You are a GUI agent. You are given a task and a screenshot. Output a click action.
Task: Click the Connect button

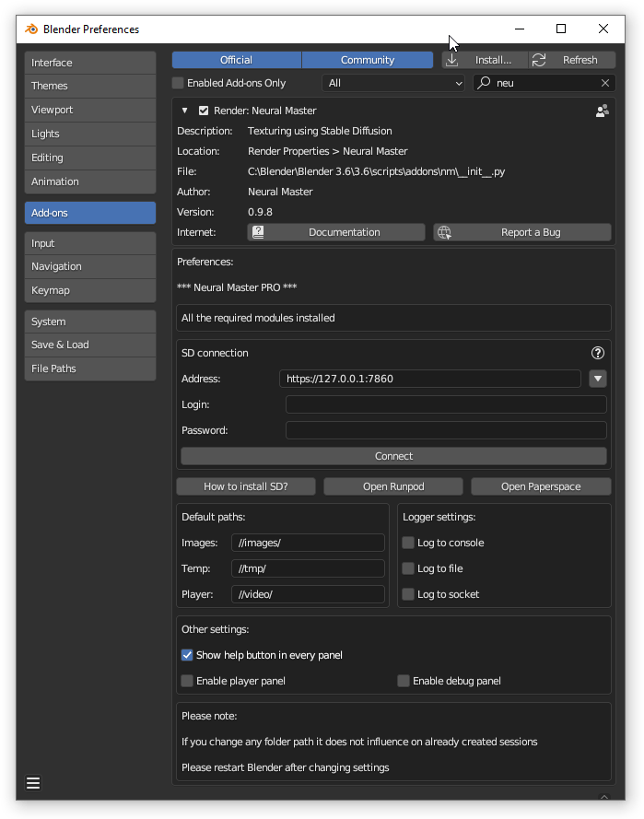(x=393, y=456)
